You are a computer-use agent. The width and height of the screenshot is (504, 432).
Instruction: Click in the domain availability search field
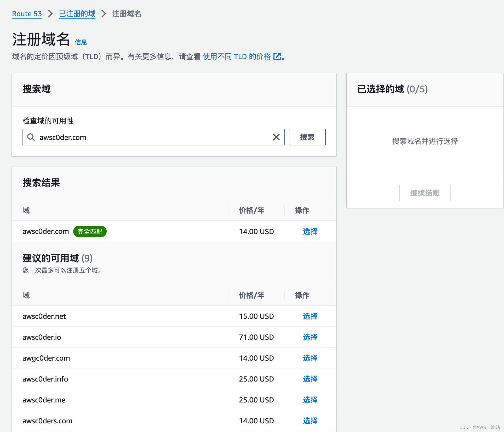click(x=152, y=137)
